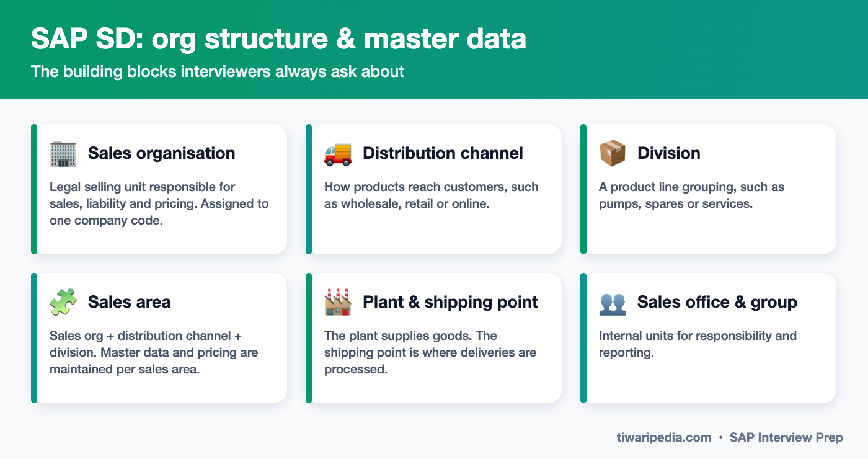The height and width of the screenshot is (459, 868).
Task: Click description starting 'How products reach customers'
Action: click(432, 195)
